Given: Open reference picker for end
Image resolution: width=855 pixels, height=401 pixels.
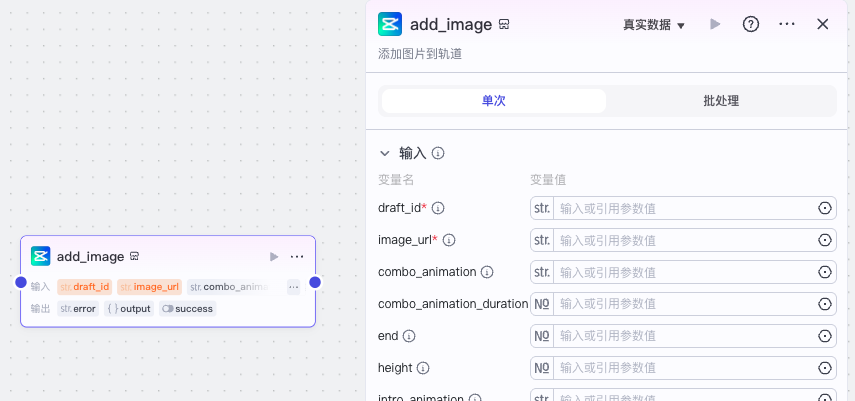Looking at the screenshot, I should (x=824, y=336).
